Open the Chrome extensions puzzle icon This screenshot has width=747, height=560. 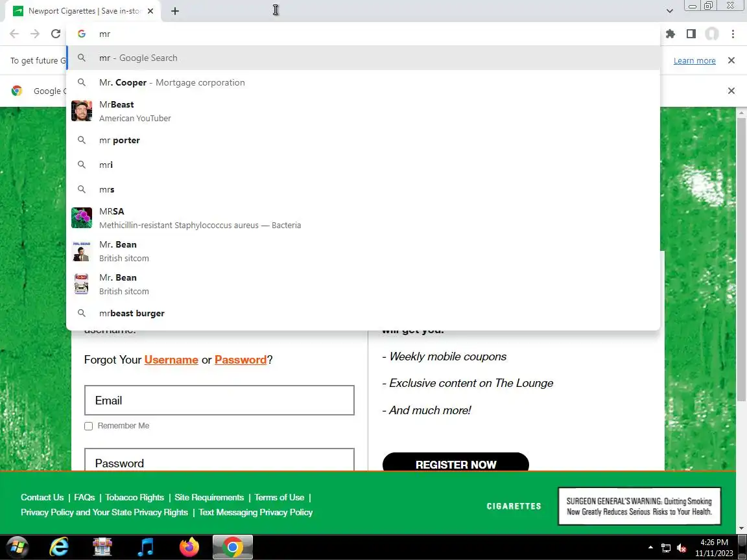click(x=670, y=34)
